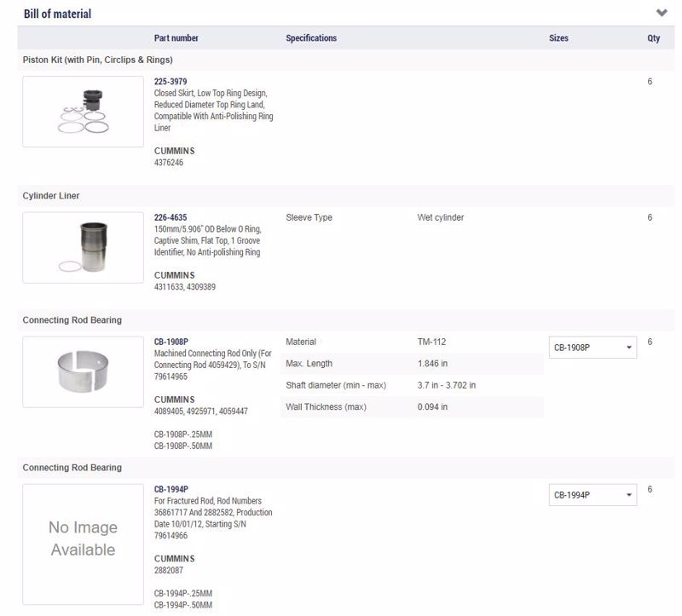Click CUMMINS brand label under 225-3979
Screen dimensions: 682x616
175,151
